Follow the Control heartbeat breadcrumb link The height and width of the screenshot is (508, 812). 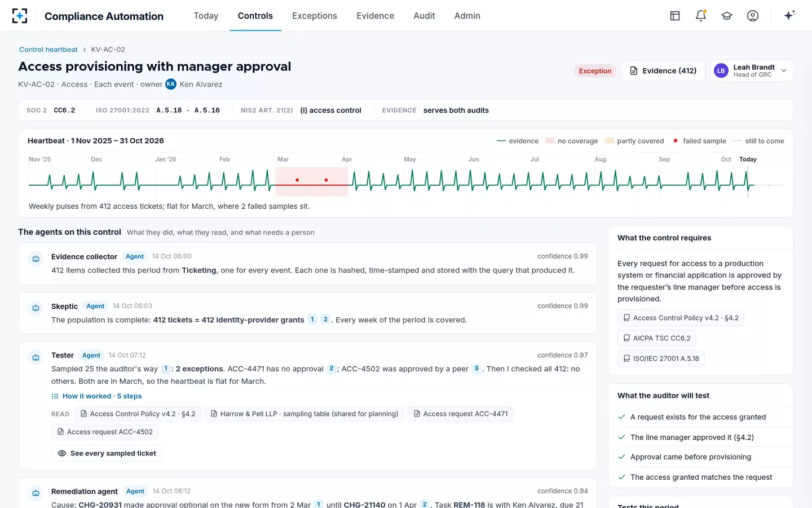(x=48, y=50)
